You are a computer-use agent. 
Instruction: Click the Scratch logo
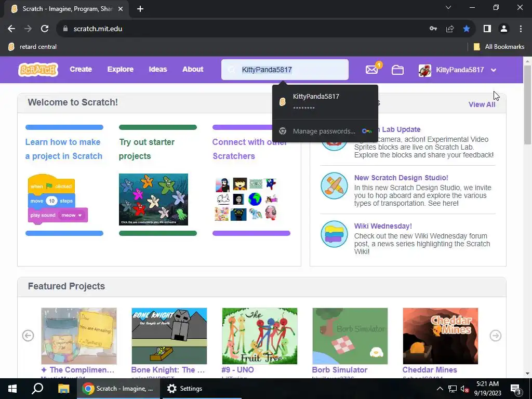coord(38,70)
